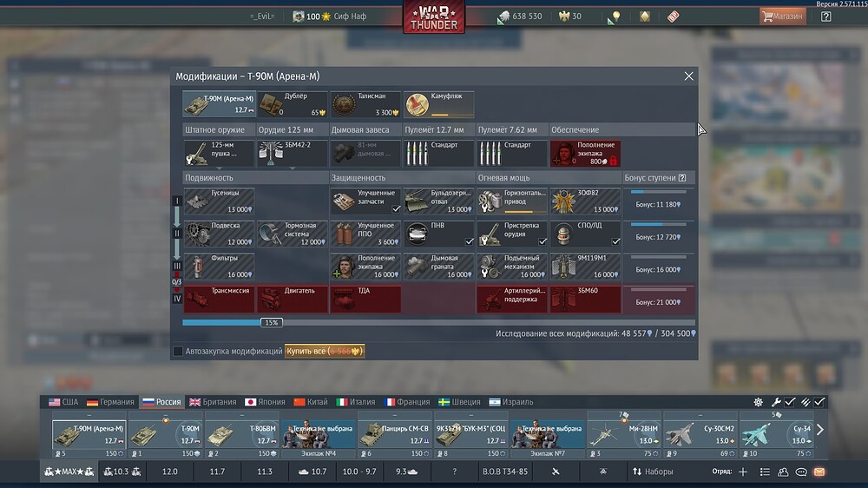Select the locked Артиллерийская поддержка modification
Image resolution: width=868 pixels, height=488 pixels.
tap(511, 299)
